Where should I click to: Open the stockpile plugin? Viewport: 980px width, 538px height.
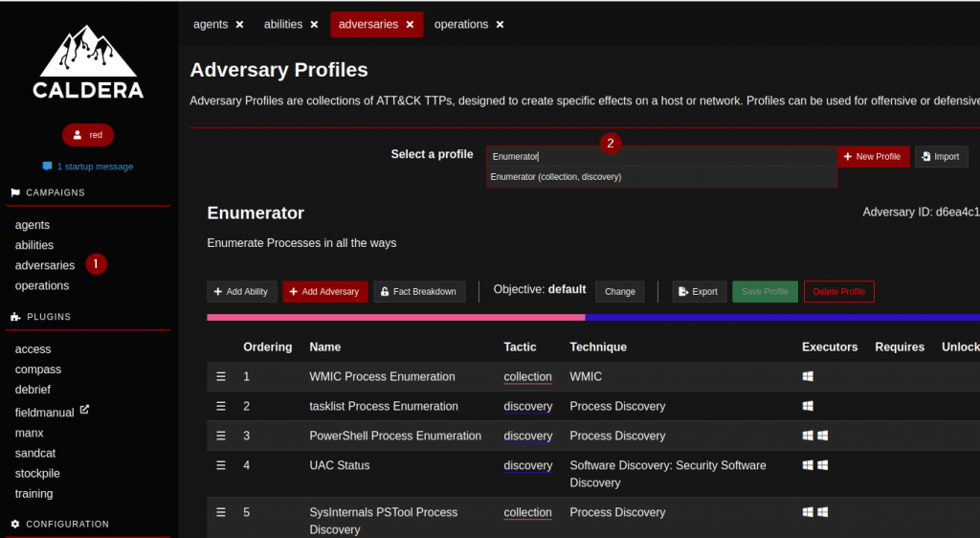pyautogui.click(x=37, y=474)
